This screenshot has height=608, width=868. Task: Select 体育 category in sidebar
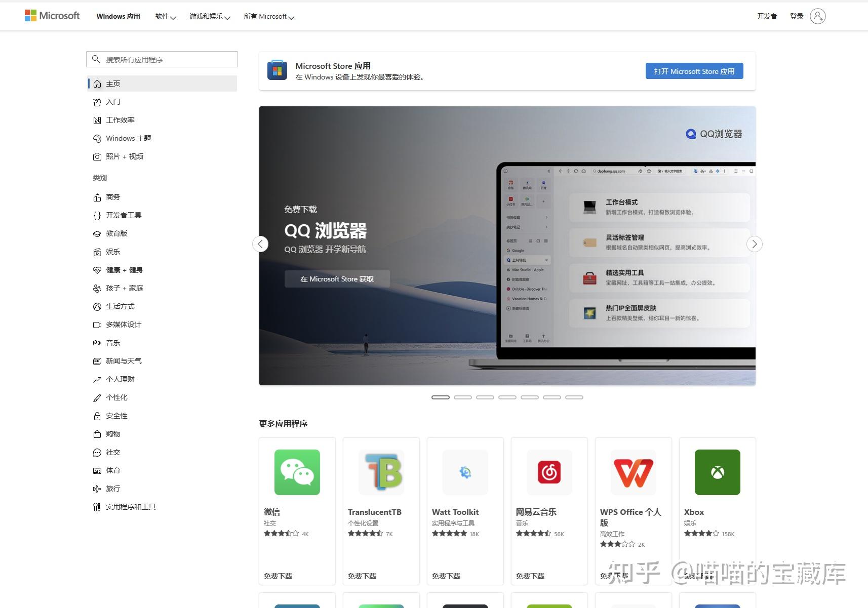[x=162, y=470]
